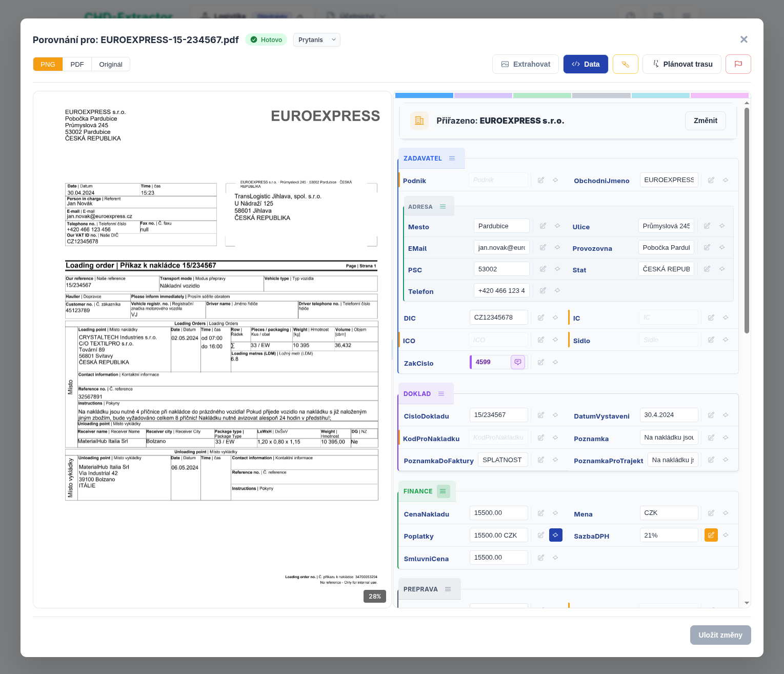This screenshot has width=784, height=674.
Task: Open the Prytanis dropdown
Action: pyautogui.click(x=317, y=39)
